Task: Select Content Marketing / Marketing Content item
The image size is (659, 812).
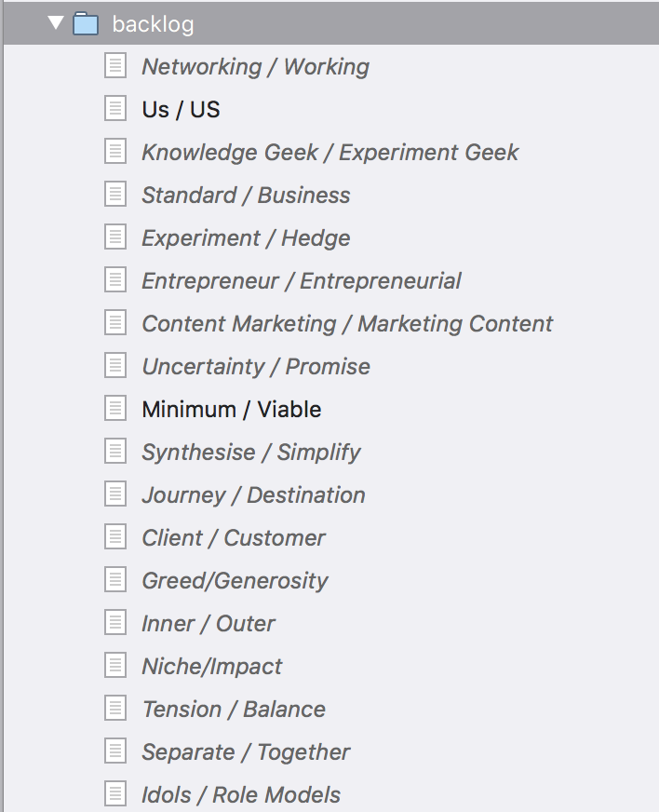Action: pos(347,323)
